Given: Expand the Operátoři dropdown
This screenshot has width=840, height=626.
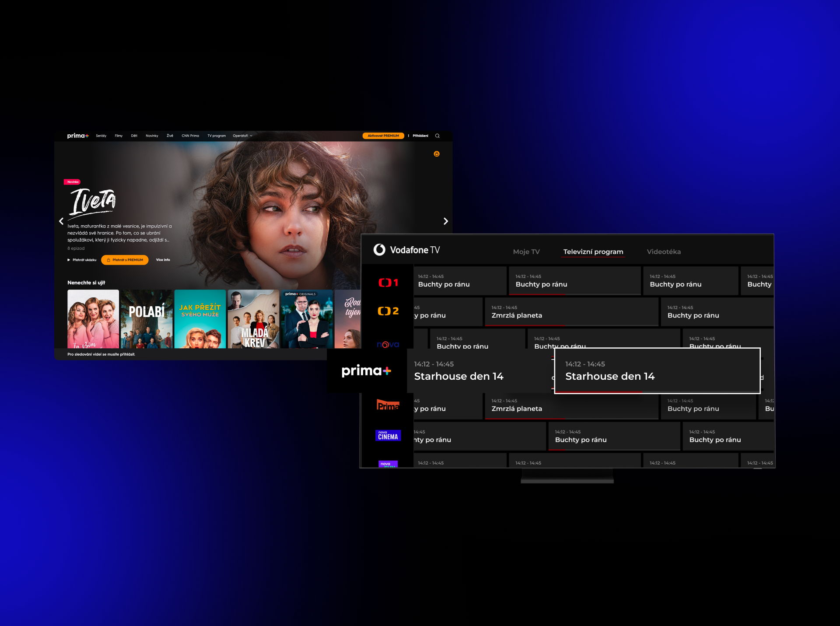Looking at the screenshot, I should (x=242, y=136).
